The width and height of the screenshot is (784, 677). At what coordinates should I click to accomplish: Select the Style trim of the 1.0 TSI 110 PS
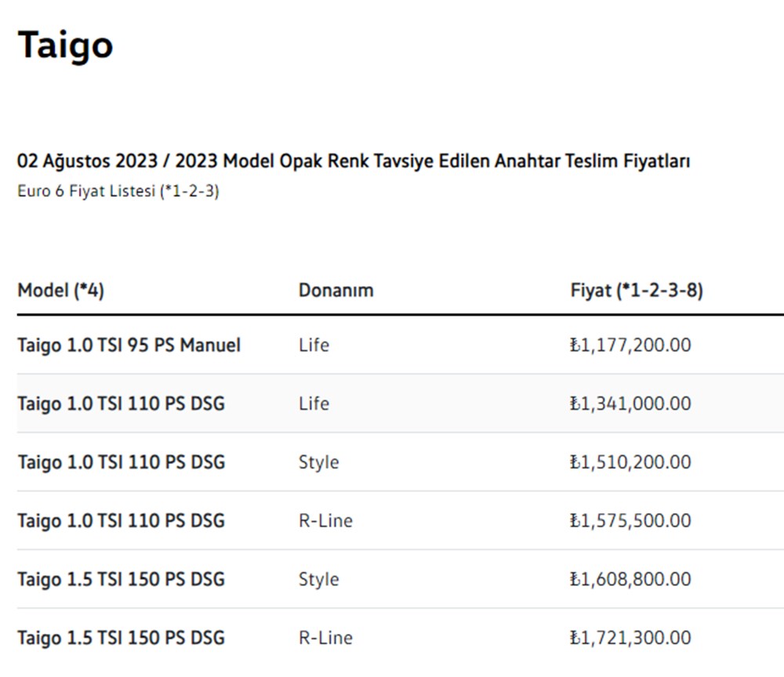coord(318,462)
